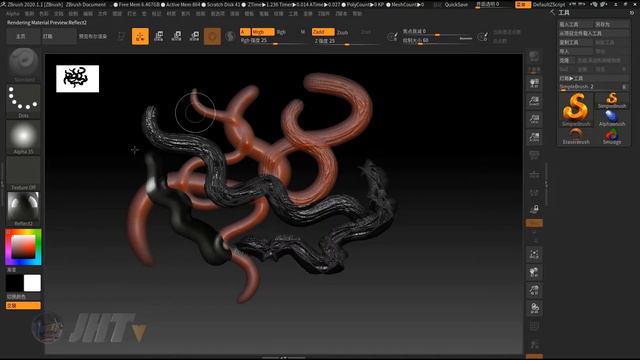This screenshot has height=360, width=640.
Task: Click the Zoom3D icon on right shelf
Action: pyautogui.click(x=534, y=290)
